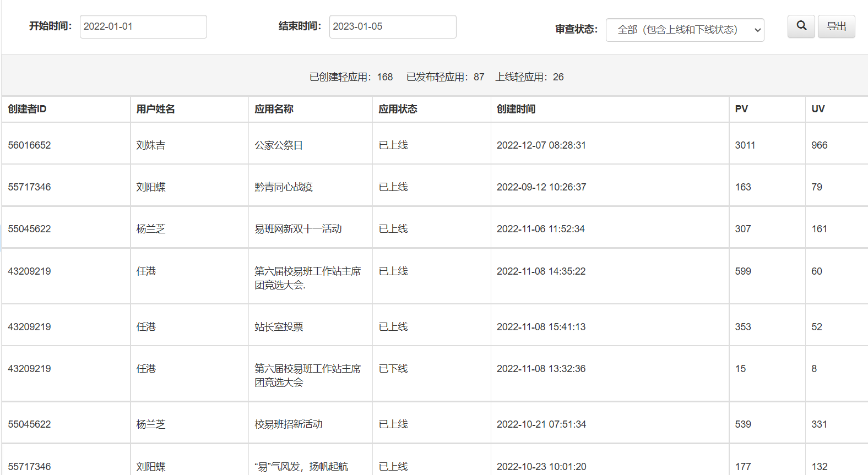868x475 pixels.
Task: Click the 开始时间 date input field
Action: pos(143,26)
